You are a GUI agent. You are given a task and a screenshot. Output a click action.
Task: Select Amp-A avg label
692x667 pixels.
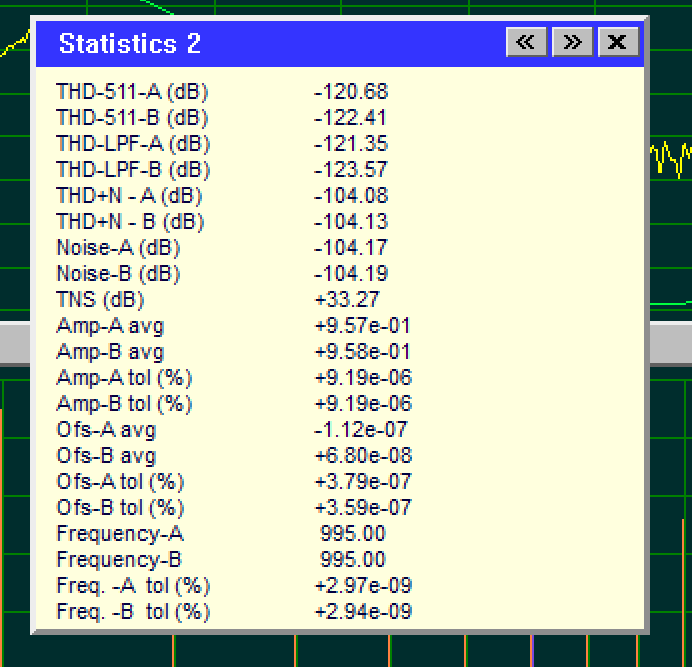pyautogui.click(x=110, y=326)
